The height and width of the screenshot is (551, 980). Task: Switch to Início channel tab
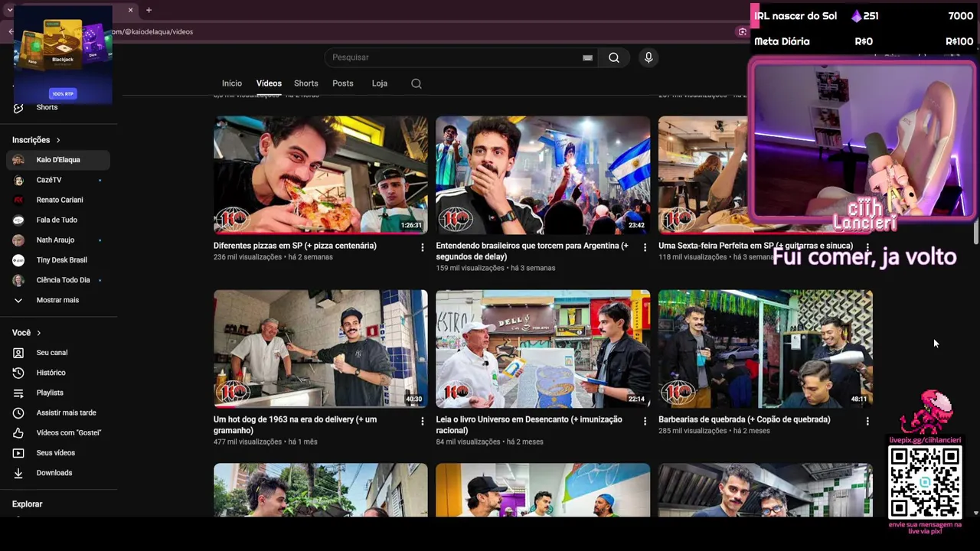pyautogui.click(x=232, y=83)
